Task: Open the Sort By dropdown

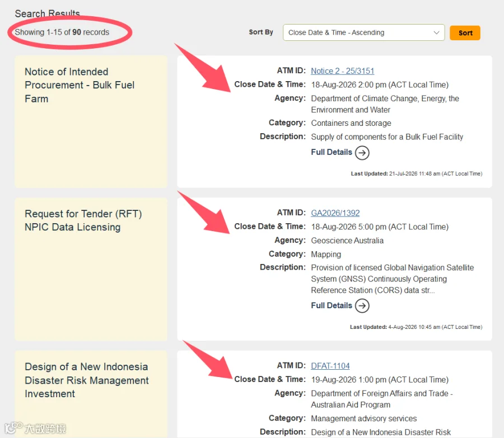Action: coord(363,32)
